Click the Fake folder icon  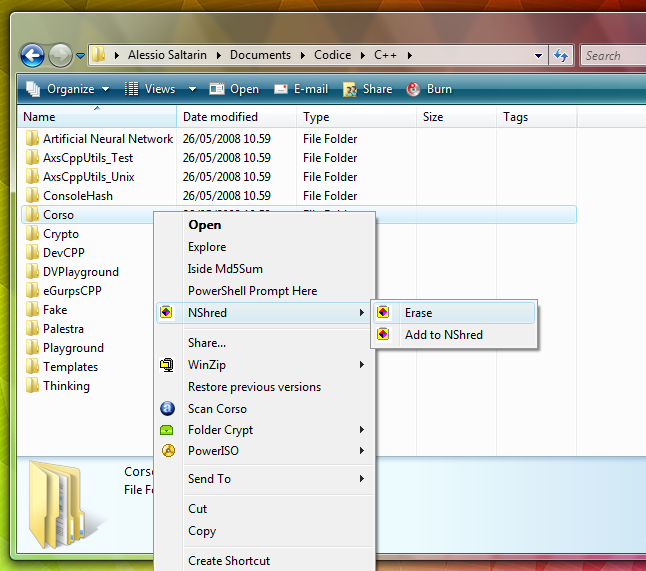tap(32, 309)
